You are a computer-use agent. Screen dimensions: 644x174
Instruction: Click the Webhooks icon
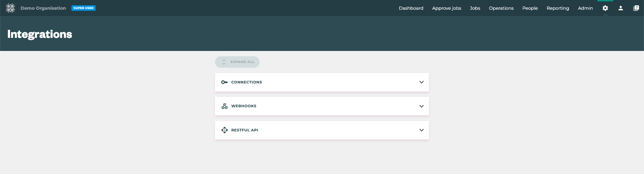pos(224,106)
